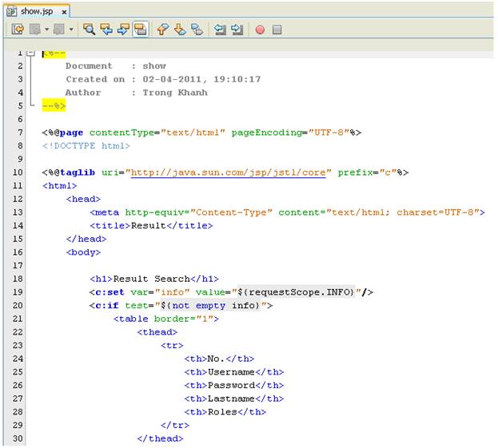Click the JSP file icon on the show.jsp tab
Viewport: 498px width, 448px height.
click(x=12, y=12)
